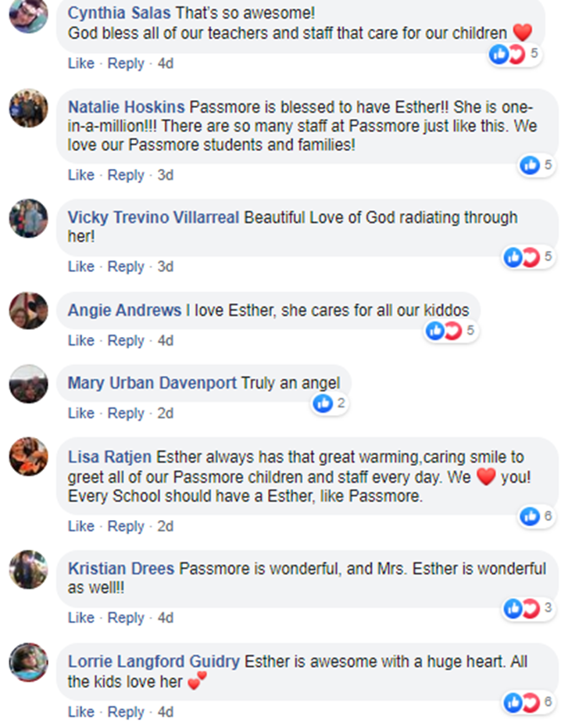Click the like reaction icon on Natalie Hoskins's comment
Image resolution: width=586 pixels, height=728 pixels.
[x=531, y=165]
